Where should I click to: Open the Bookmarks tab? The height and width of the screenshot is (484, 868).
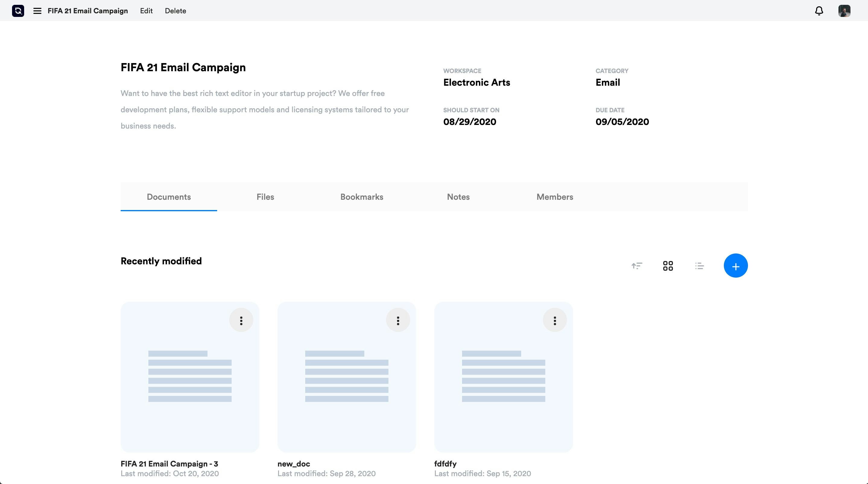[x=361, y=197]
